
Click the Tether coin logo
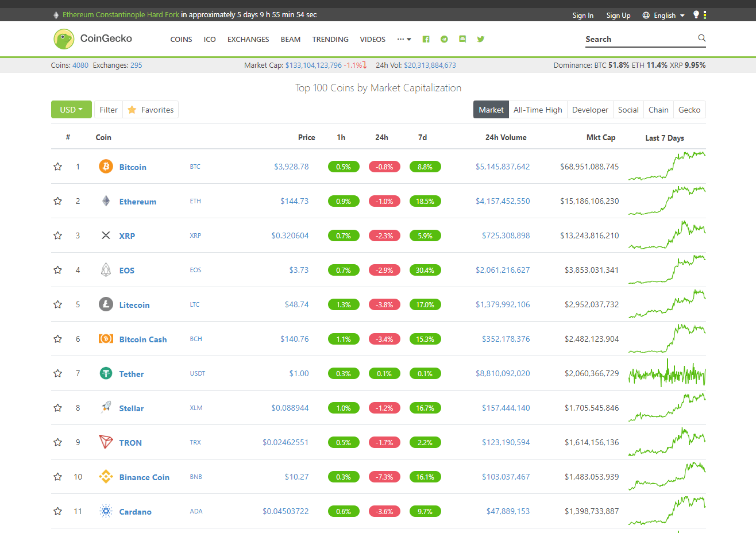106,373
